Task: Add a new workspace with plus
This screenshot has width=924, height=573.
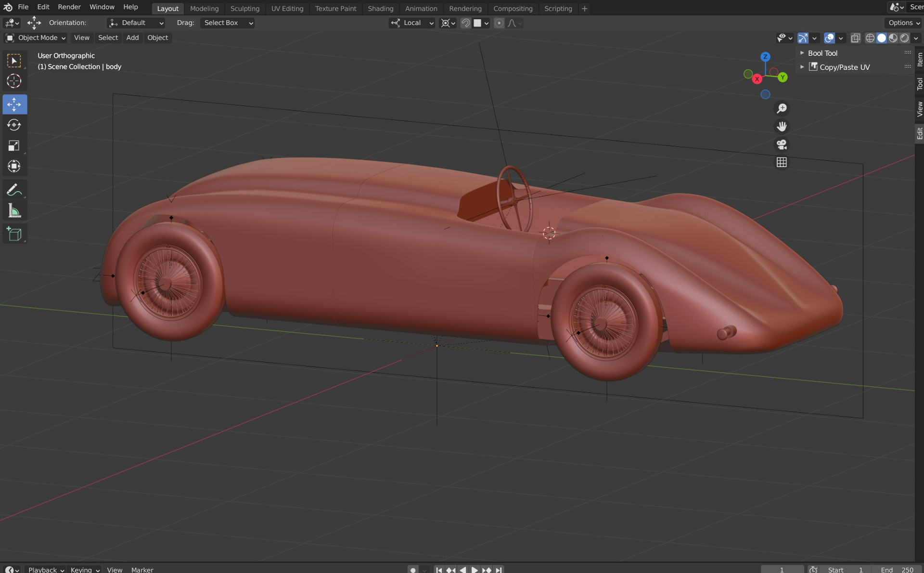Action: click(x=584, y=9)
